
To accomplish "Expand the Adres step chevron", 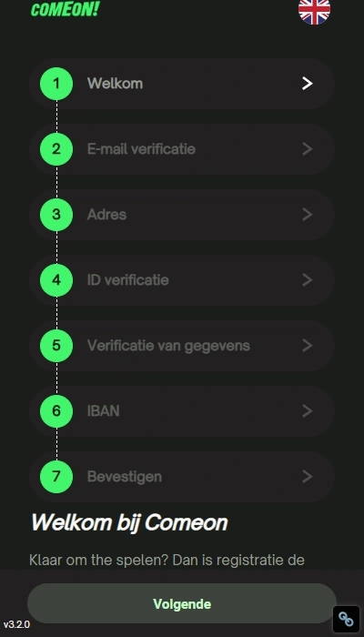I will click(308, 215).
